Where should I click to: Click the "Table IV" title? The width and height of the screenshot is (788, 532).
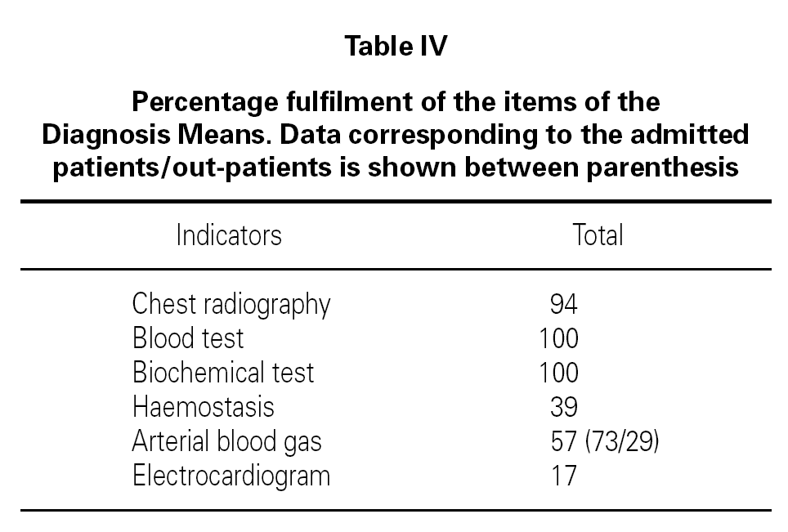pyautogui.click(x=396, y=47)
